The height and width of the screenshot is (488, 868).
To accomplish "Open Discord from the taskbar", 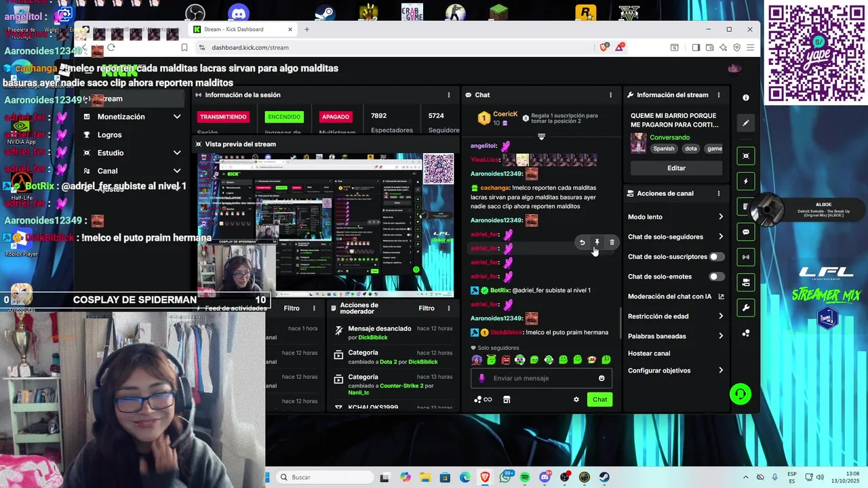I will [x=545, y=477].
